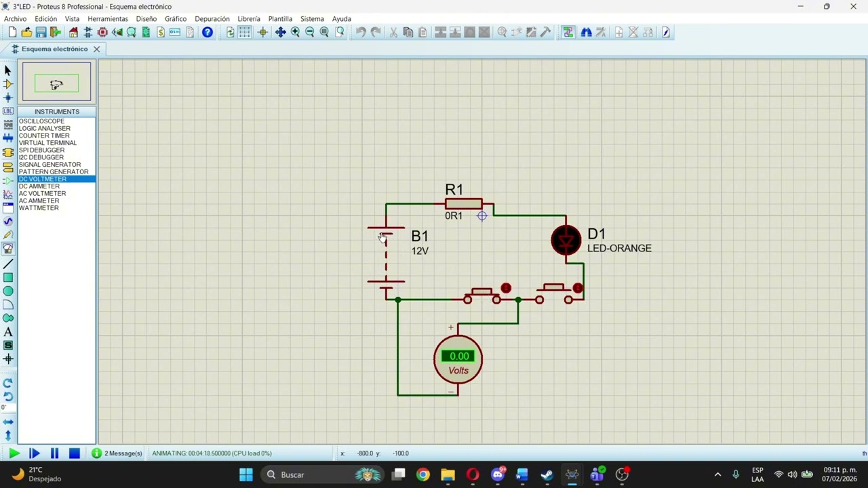Open the Depuración menu
The height and width of the screenshot is (488, 868).
tap(212, 19)
